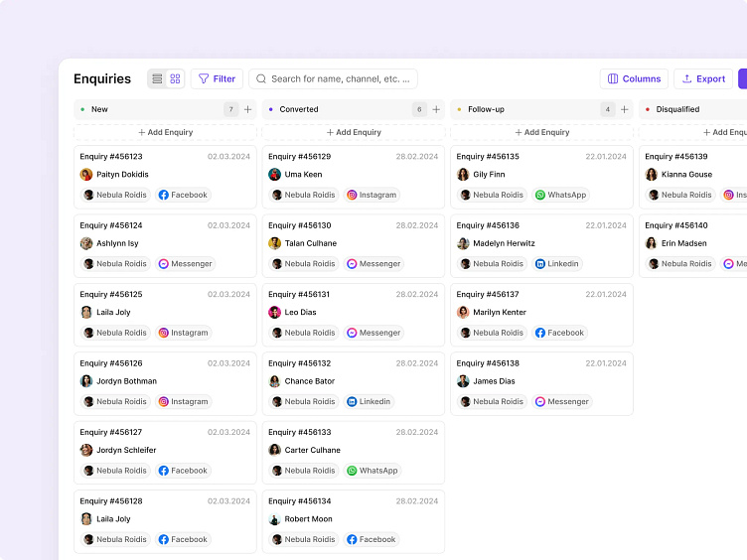The height and width of the screenshot is (560, 747).
Task: Click Messenger tag on Enquiry #456138
Action: pyautogui.click(x=561, y=402)
